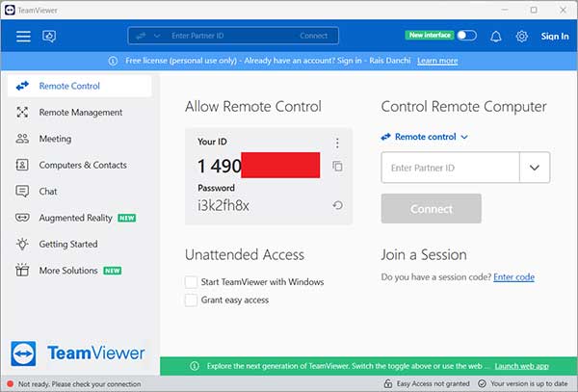Enable Start TeamViewer with Windows checkbox
This screenshot has height=392, width=578.
(x=192, y=282)
